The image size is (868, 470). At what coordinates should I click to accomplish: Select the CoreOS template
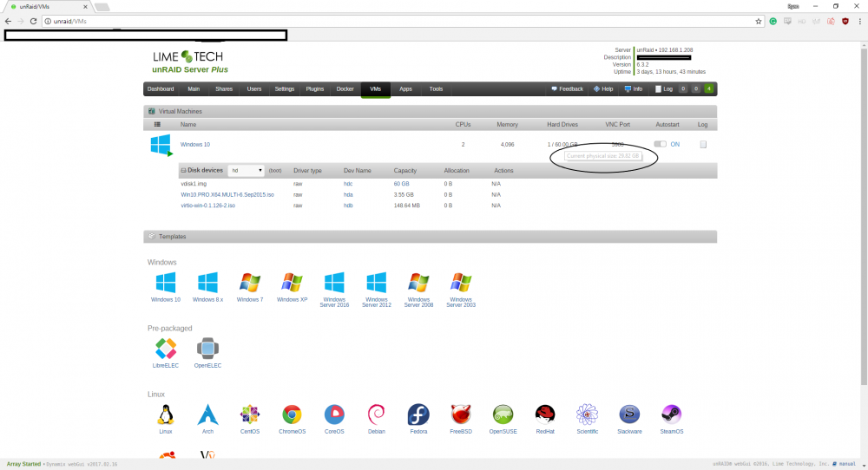tap(334, 415)
